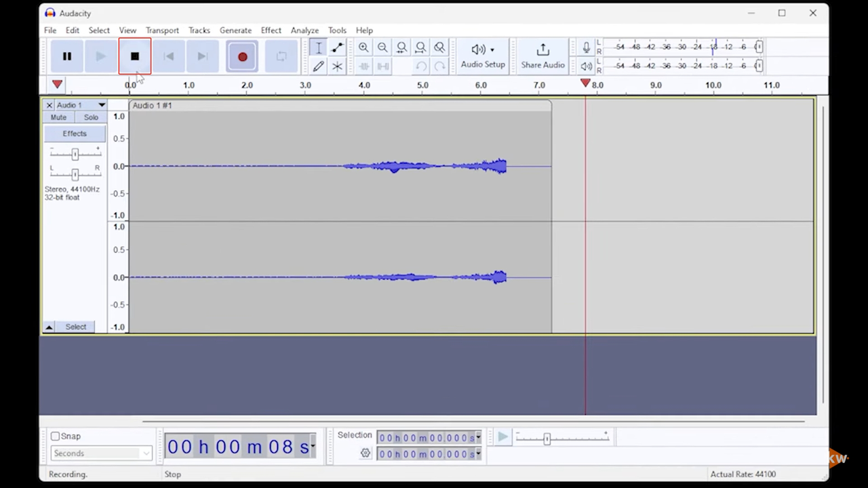The image size is (868, 488).
Task: Mute the Audio 1 track
Action: pos(58,117)
